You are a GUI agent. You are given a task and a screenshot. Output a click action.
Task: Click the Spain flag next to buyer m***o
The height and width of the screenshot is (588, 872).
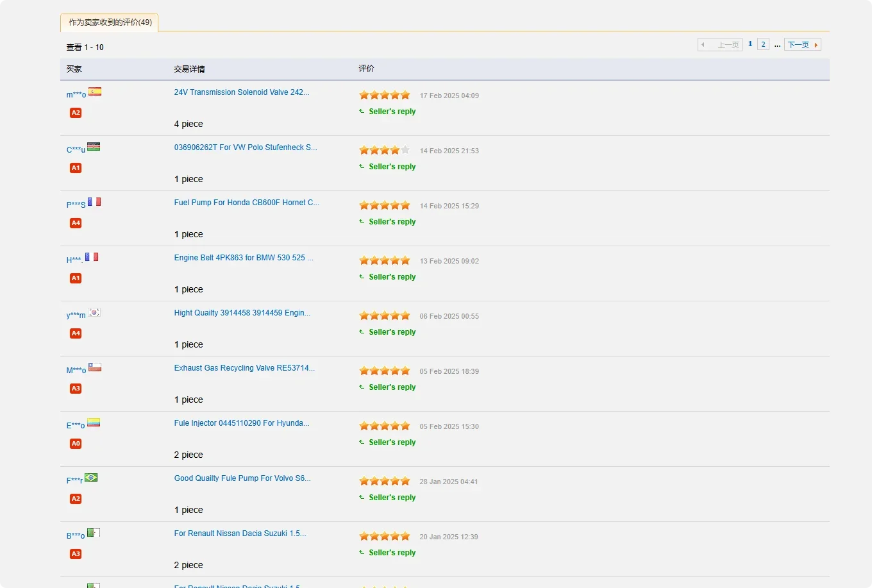click(x=95, y=92)
